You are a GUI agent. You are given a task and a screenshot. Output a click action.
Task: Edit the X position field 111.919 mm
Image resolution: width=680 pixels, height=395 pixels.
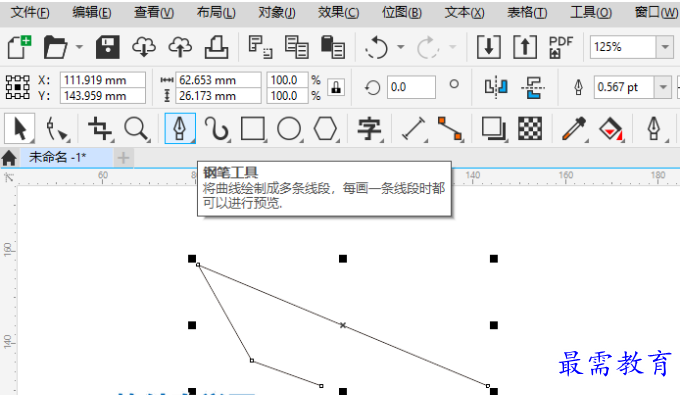point(103,80)
